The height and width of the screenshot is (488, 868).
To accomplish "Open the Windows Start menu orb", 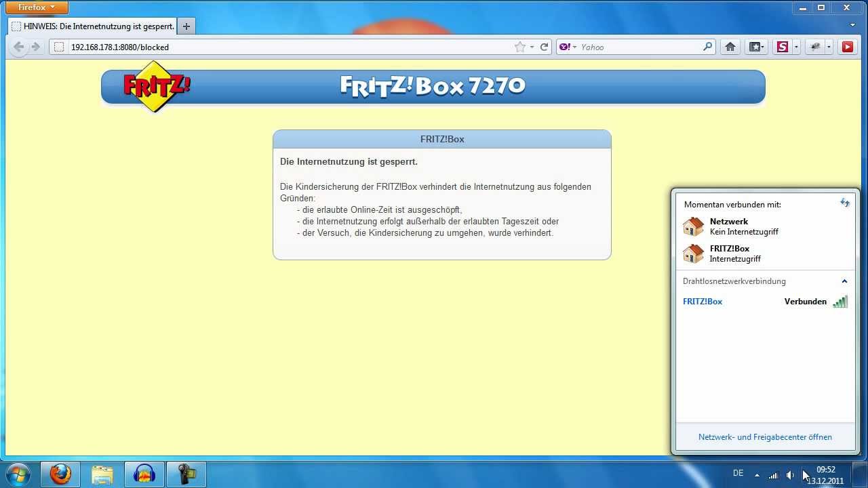I will point(18,474).
